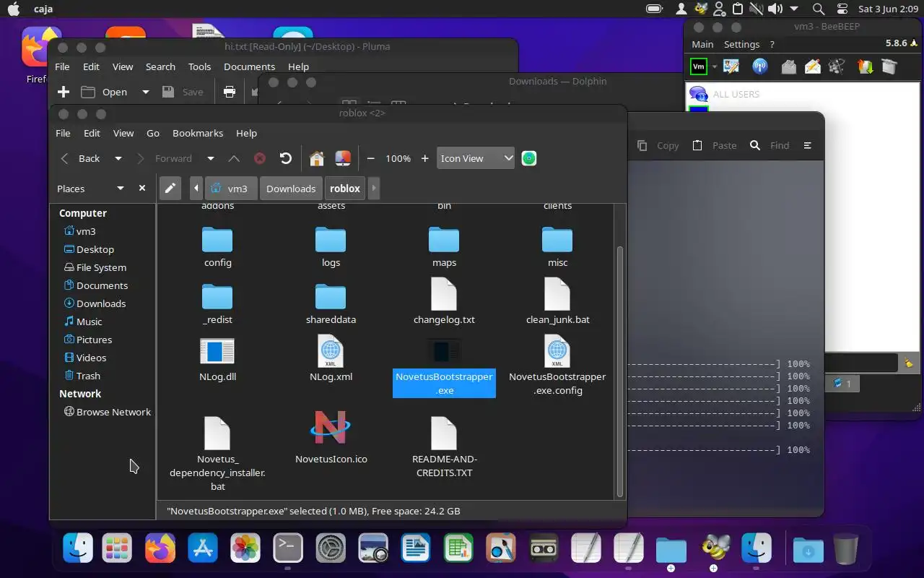This screenshot has height=578, width=924.
Task: Open the Documents menu in Pluma
Action: pos(249,66)
